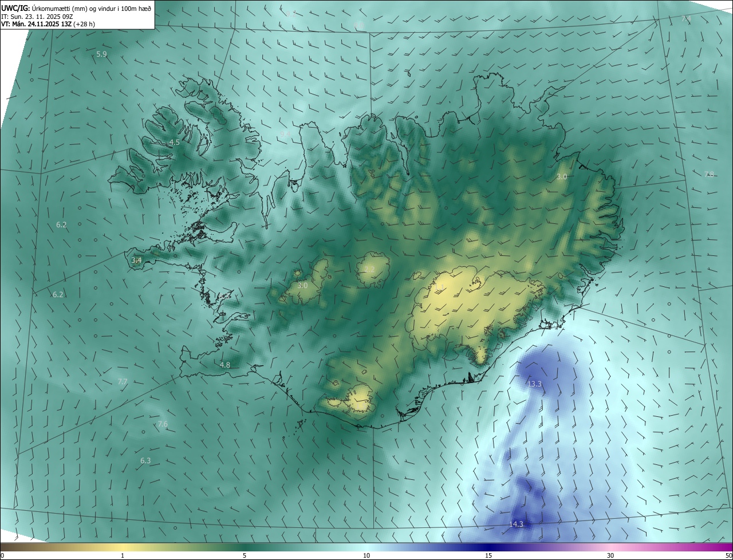Click the 7.8 value at the eastern edge
The image size is (733, 560).
[x=709, y=175]
